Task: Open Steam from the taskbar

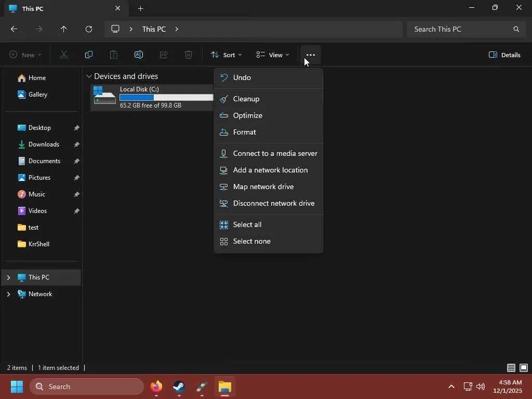Action: coord(179,387)
